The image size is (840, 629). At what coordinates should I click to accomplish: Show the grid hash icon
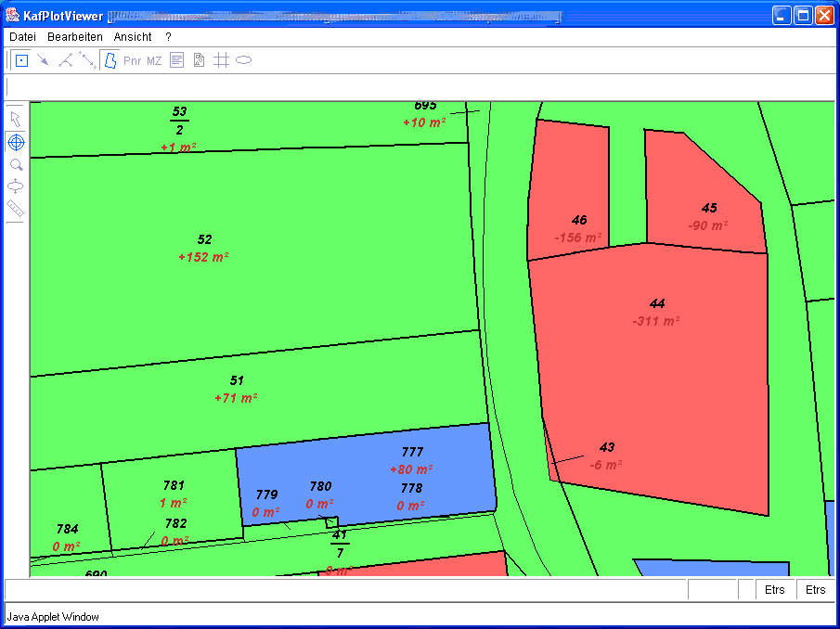click(x=221, y=60)
